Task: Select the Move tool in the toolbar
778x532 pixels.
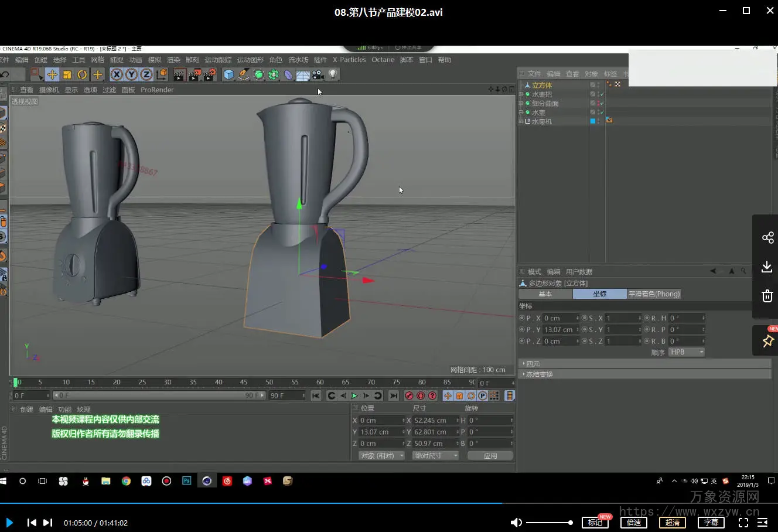Action: (52, 74)
